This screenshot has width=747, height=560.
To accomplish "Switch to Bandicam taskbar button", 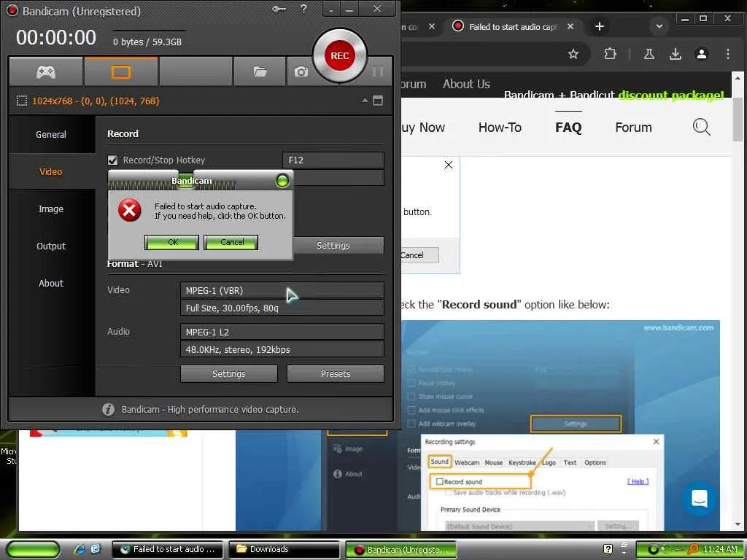I will point(401,550).
